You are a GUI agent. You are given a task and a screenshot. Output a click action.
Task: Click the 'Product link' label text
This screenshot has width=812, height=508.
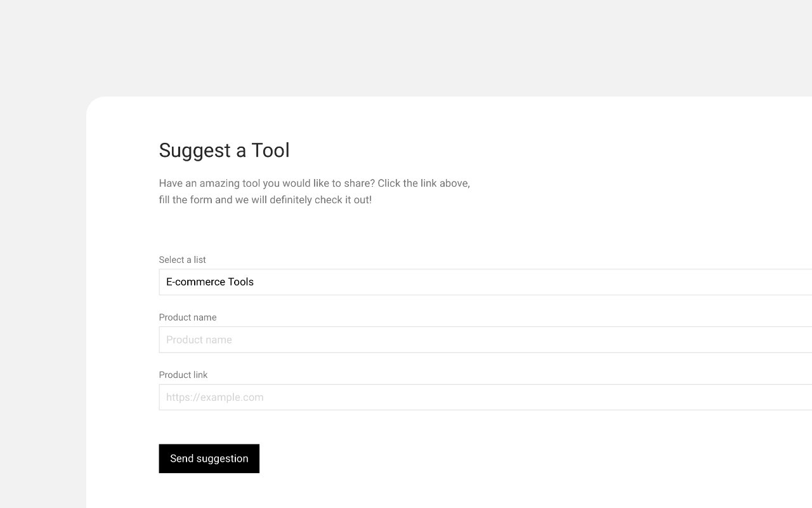(183, 375)
